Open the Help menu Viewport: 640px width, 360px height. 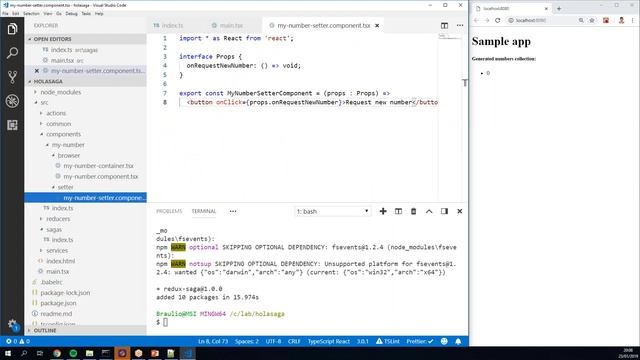99,13
